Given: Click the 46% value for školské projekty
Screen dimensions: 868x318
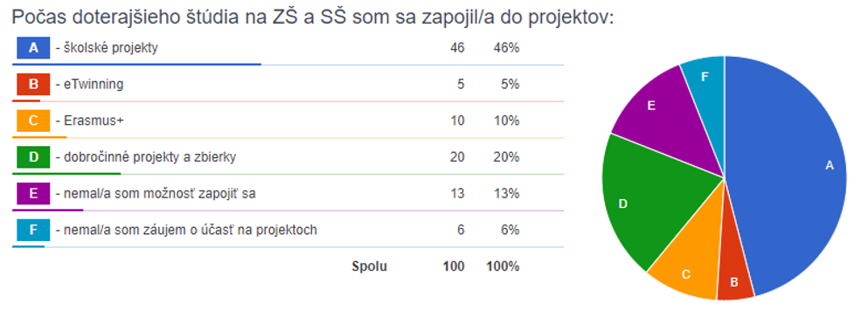Looking at the screenshot, I should pos(506,48).
